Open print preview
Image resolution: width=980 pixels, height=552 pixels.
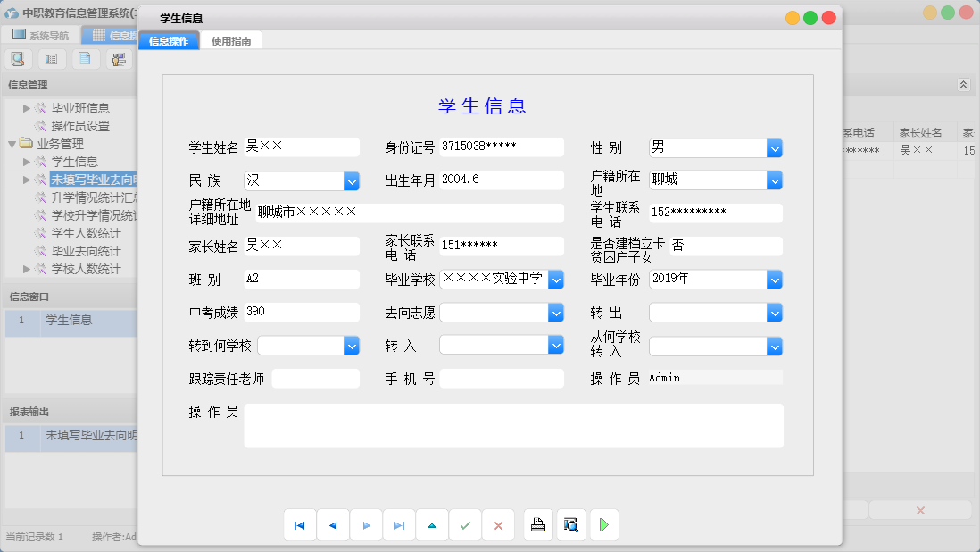tap(570, 525)
